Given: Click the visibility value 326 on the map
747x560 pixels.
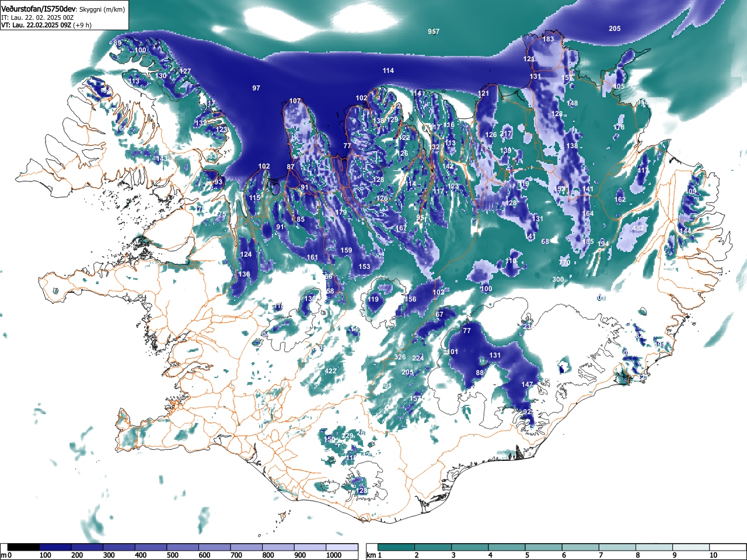Looking at the screenshot, I should [400, 357].
